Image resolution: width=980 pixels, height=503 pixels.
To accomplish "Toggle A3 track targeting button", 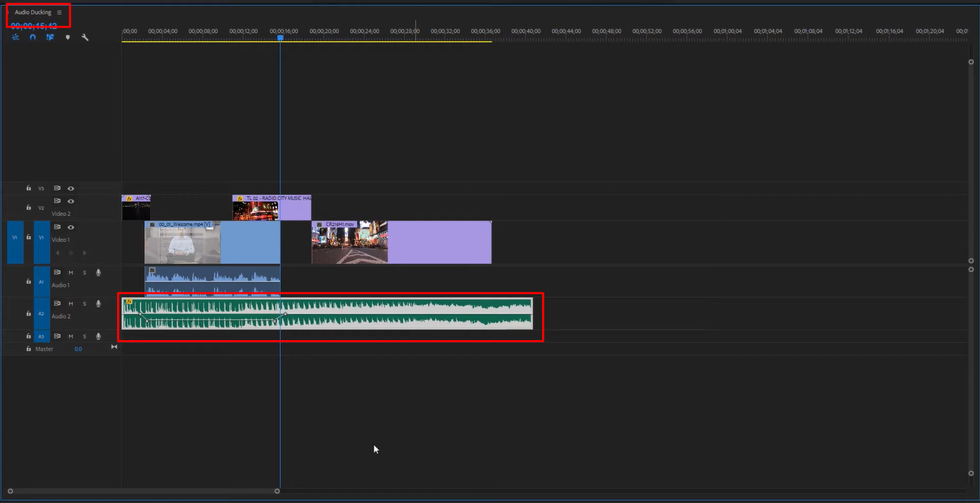I will click(41, 336).
